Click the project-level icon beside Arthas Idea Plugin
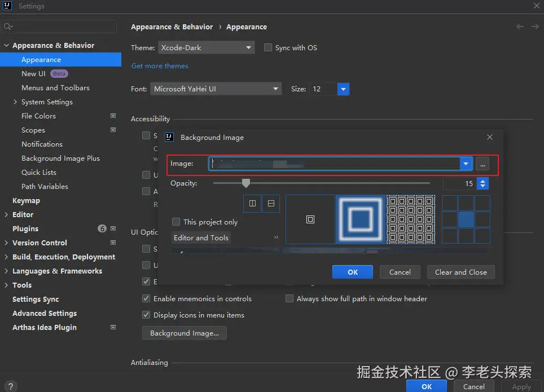Image resolution: width=544 pixels, height=392 pixels. [113, 327]
